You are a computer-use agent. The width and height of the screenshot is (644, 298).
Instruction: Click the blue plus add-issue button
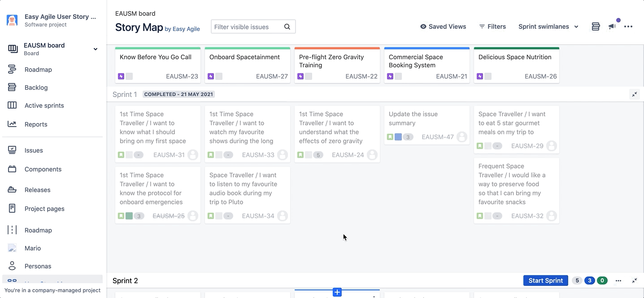tap(337, 293)
